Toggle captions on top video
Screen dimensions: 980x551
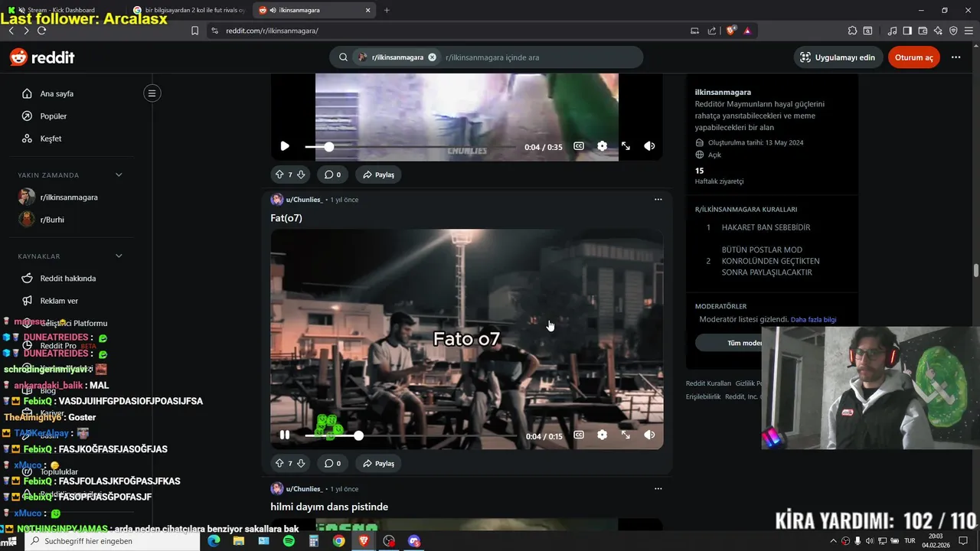point(579,146)
